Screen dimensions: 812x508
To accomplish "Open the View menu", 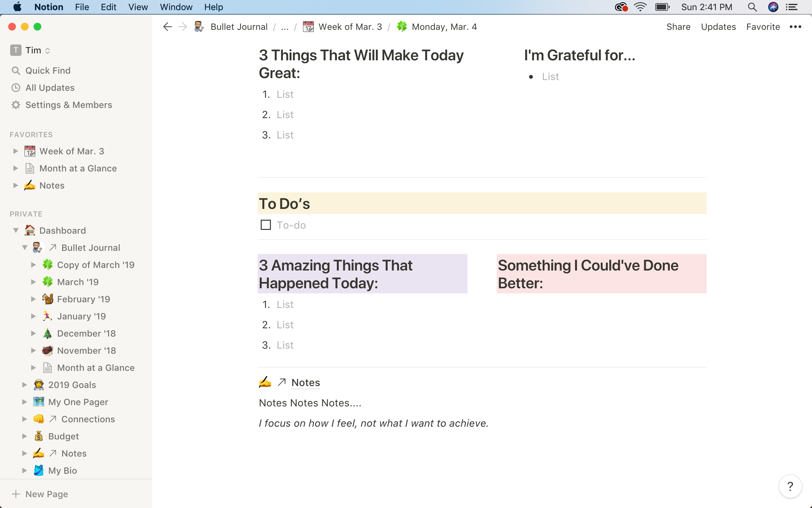I will click(138, 7).
